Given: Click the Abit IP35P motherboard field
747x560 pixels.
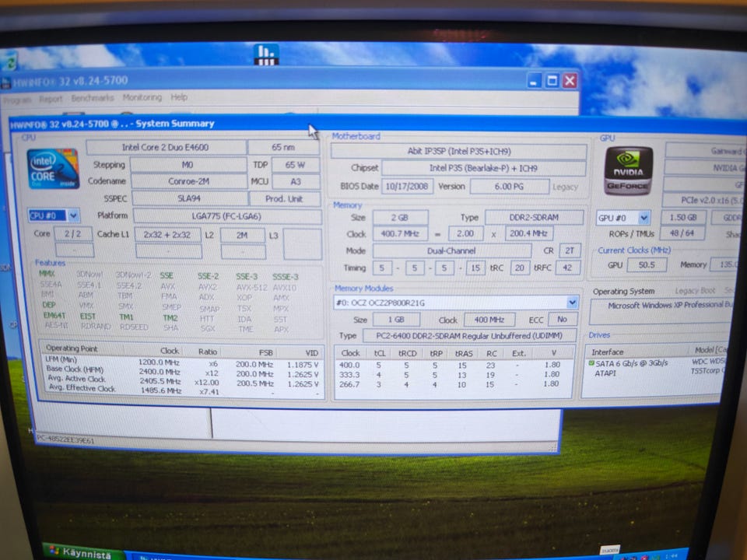Looking at the screenshot, I should pos(459,152).
